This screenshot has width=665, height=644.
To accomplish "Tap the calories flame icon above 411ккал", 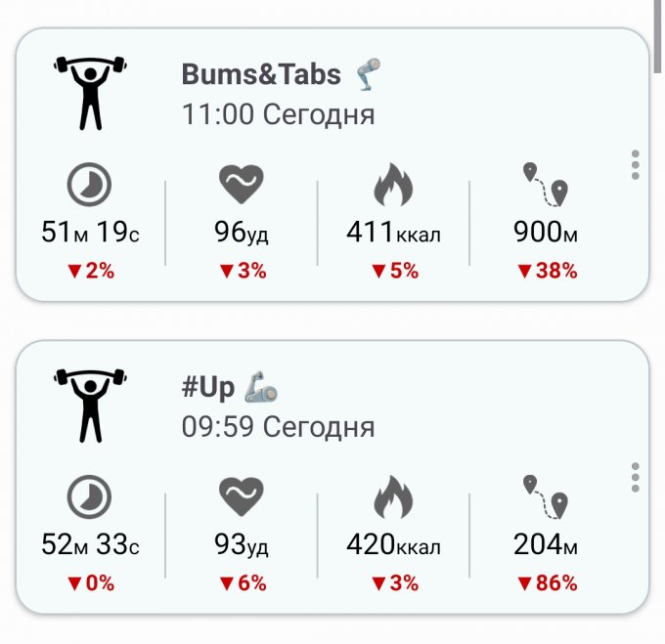I will click(x=393, y=185).
